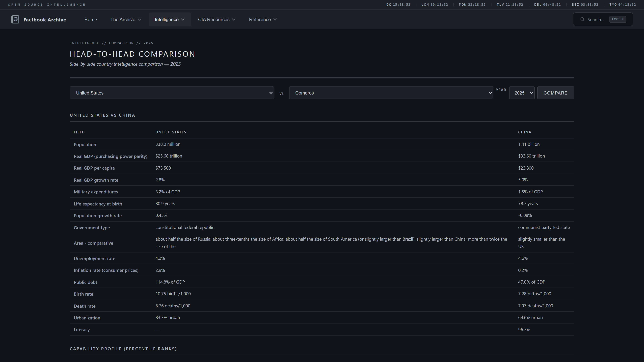Click the magnifying glass search icon
Viewport: 644px width, 362px height.
(582, 19)
